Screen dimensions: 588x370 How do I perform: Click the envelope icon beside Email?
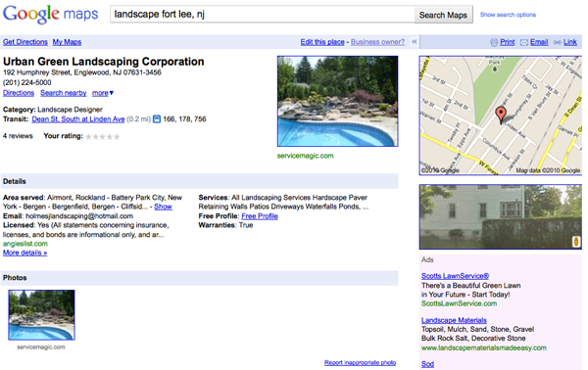tap(524, 42)
